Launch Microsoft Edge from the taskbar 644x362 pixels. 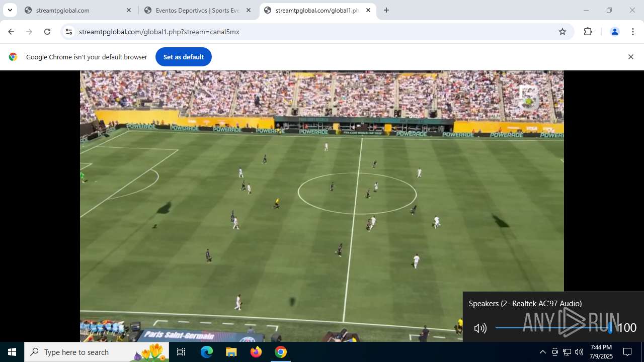(207, 352)
